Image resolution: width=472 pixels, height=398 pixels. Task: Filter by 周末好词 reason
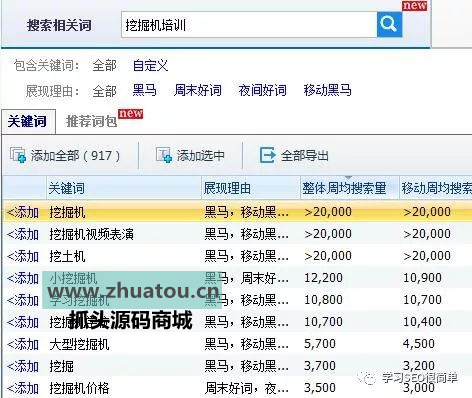click(198, 90)
